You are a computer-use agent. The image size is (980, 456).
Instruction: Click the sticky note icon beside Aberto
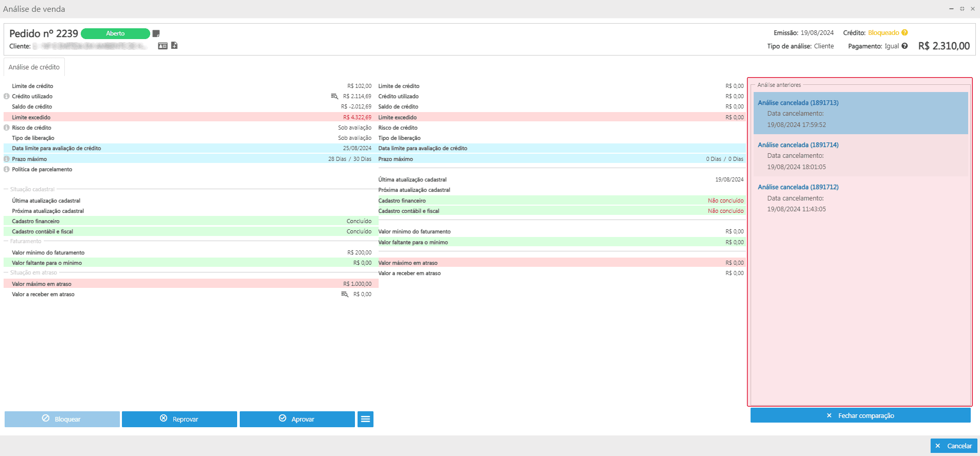pyautogui.click(x=156, y=33)
